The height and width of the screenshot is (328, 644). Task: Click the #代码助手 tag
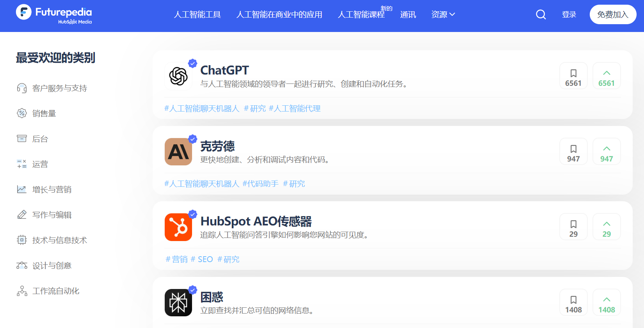[261, 184]
